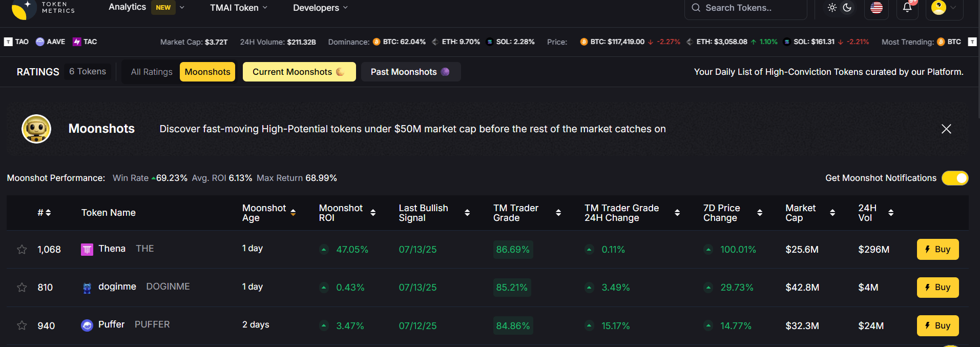The height and width of the screenshot is (347, 980).
Task: Click the US flag language icon
Action: [x=877, y=8]
